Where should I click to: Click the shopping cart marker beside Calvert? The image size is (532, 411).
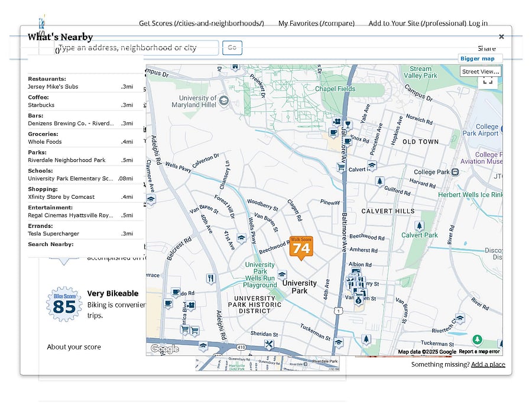point(340,167)
